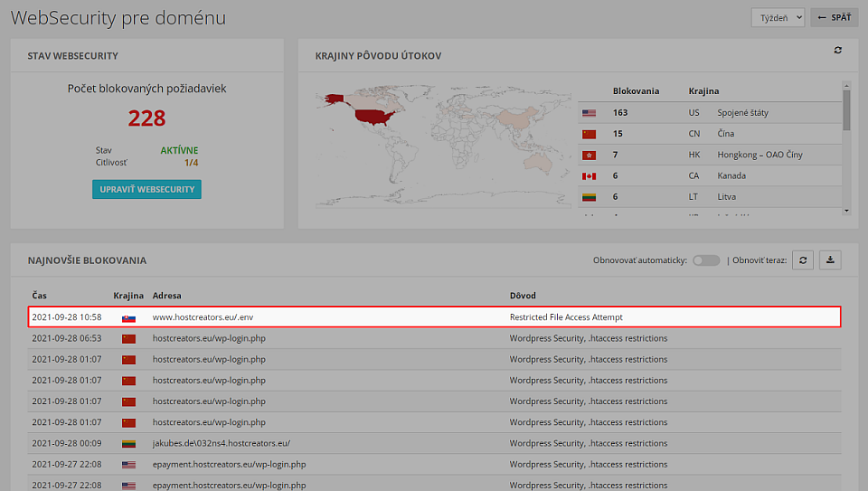Select the www.hostcreators.eu/.env blocked row
The height and width of the screenshot is (491, 868).
434,317
